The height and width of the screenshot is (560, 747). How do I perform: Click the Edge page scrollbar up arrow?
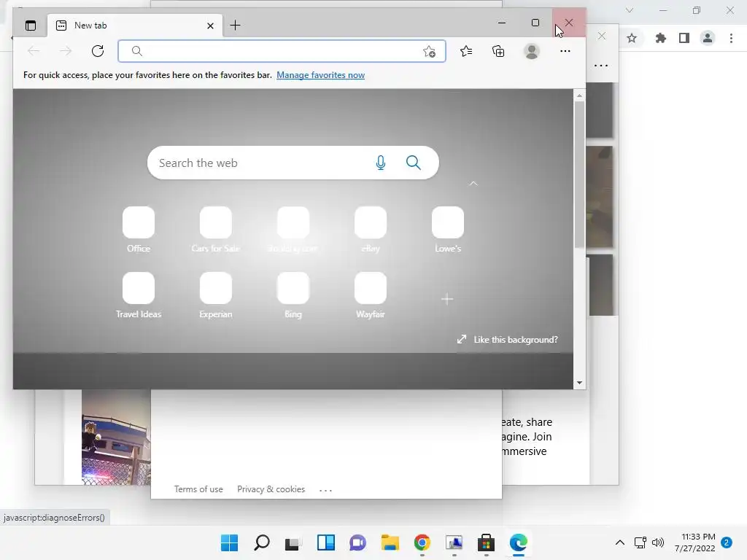(579, 96)
